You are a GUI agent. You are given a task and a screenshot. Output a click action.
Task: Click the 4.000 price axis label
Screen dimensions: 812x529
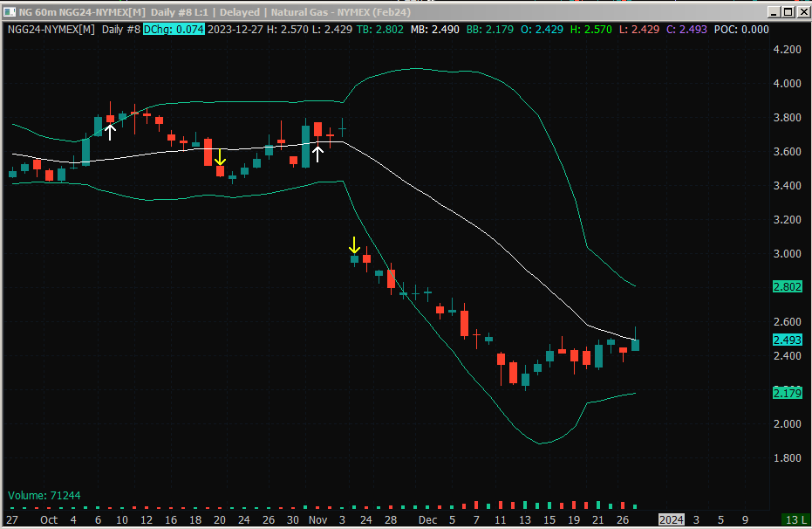pyautogui.click(x=787, y=84)
